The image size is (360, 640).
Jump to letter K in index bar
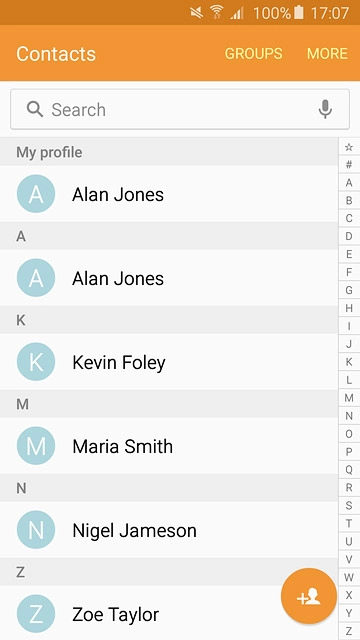coord(349,362)
